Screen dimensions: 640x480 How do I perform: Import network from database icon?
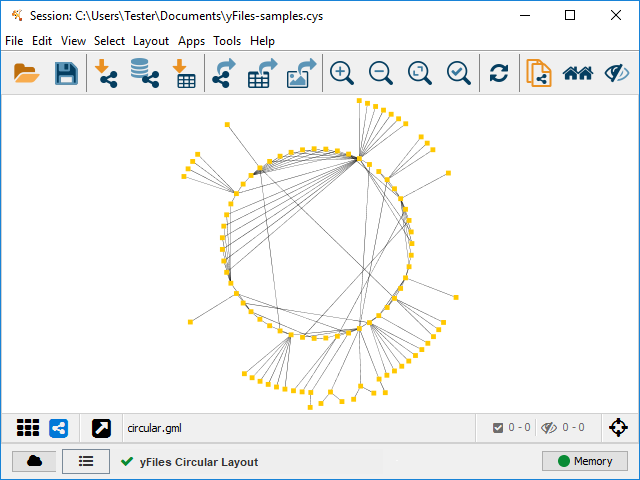click(145, 73)
